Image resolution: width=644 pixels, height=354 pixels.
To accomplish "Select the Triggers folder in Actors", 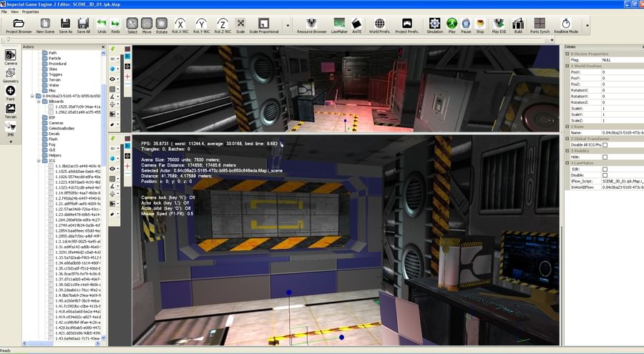I will click(55, 74).
